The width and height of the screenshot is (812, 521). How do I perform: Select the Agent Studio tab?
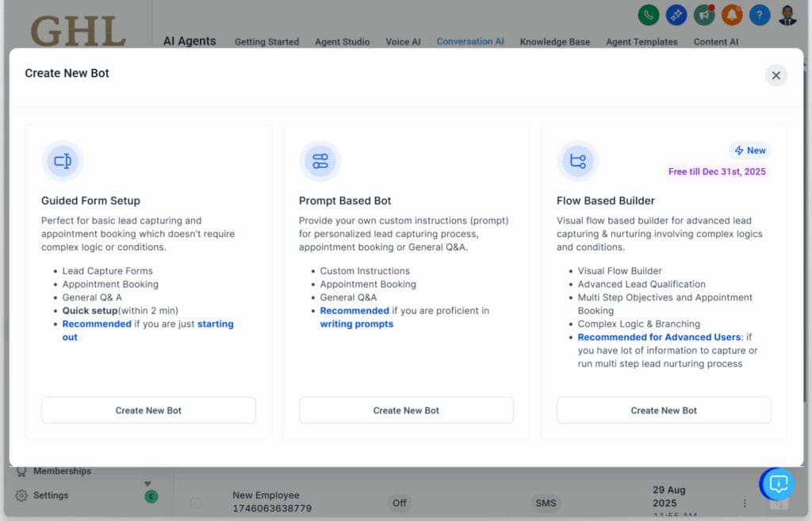342,41
